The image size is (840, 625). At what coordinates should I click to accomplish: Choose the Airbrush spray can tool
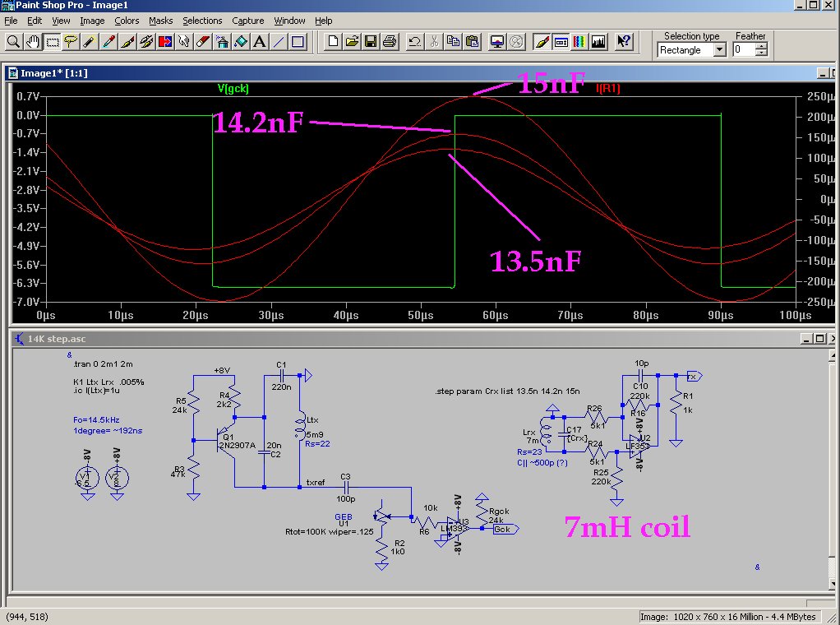coord(223,41)
